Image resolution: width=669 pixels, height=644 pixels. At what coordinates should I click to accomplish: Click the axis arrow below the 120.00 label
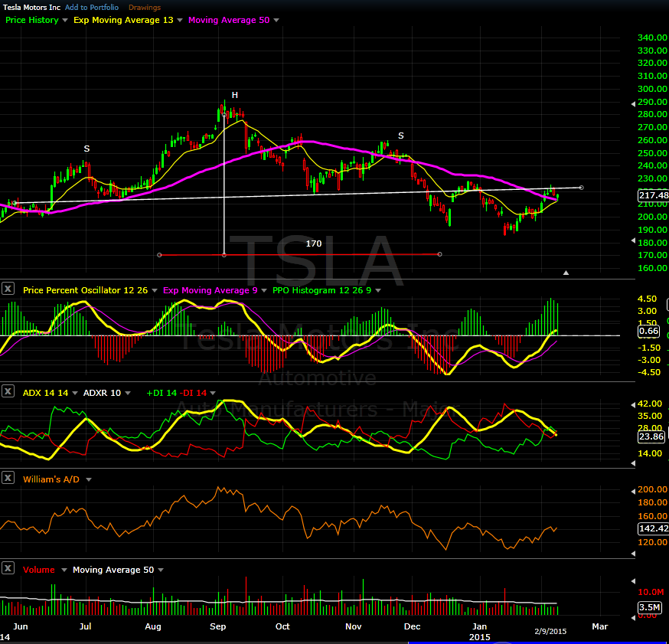tap(633, 554)
